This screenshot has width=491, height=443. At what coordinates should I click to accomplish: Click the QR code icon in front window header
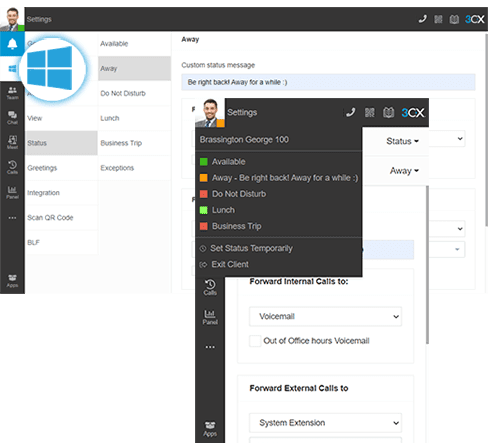369,113
